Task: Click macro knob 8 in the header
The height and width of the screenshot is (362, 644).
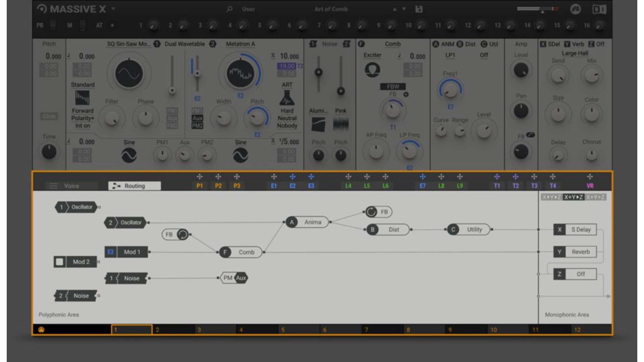Action: [x=362, y=25]
